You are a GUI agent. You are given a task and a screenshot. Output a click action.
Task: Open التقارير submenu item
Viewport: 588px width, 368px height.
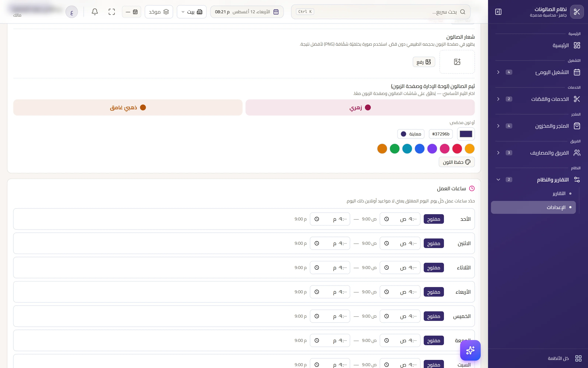(533, 194)
